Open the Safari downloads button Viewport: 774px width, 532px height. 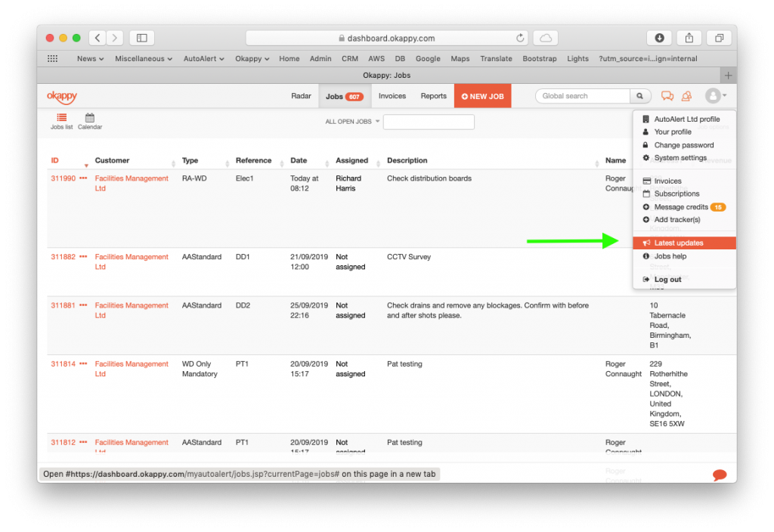659,38
